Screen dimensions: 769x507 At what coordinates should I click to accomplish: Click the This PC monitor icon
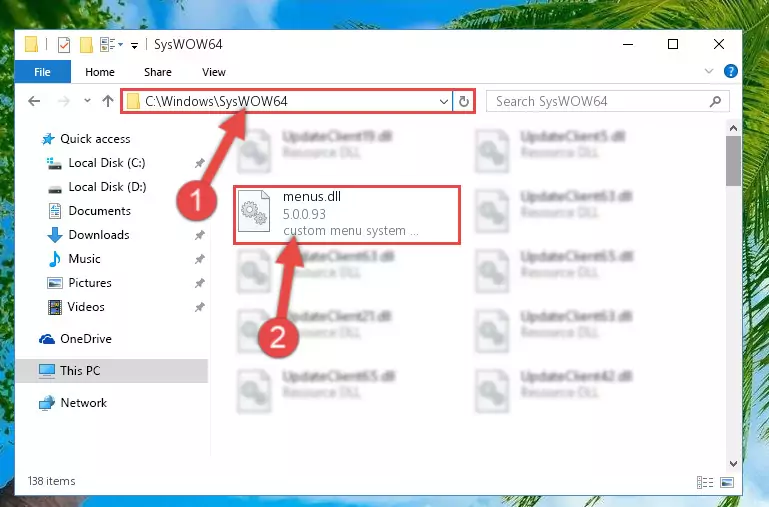click(x=47, y=371)
